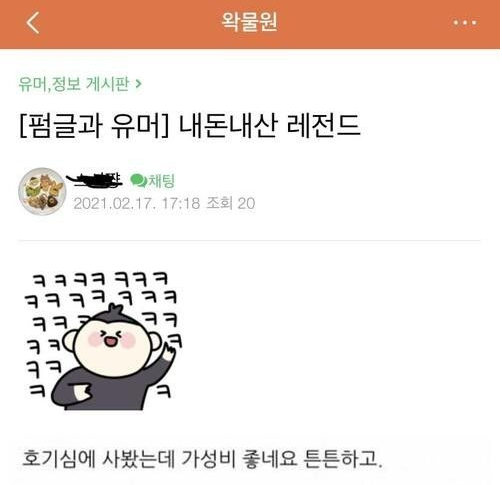
Task: Click the 조회 20 view count
Action: [x=231, y=203]
